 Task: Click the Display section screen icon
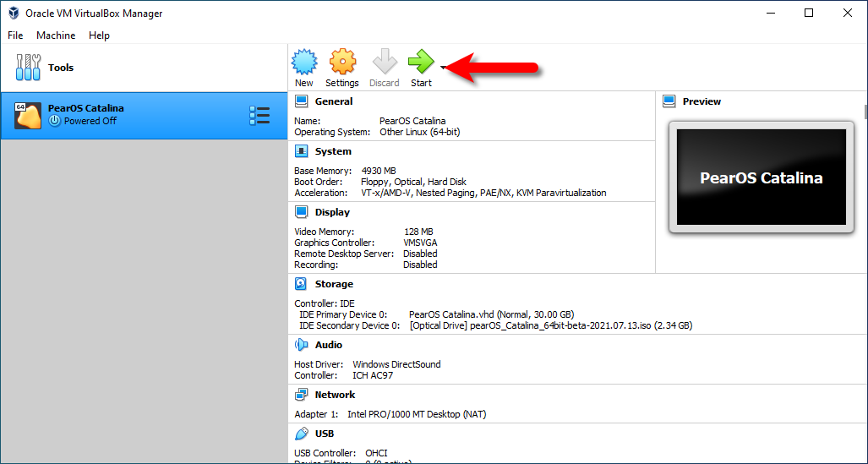pyautogui.click(x=301, y=212)
